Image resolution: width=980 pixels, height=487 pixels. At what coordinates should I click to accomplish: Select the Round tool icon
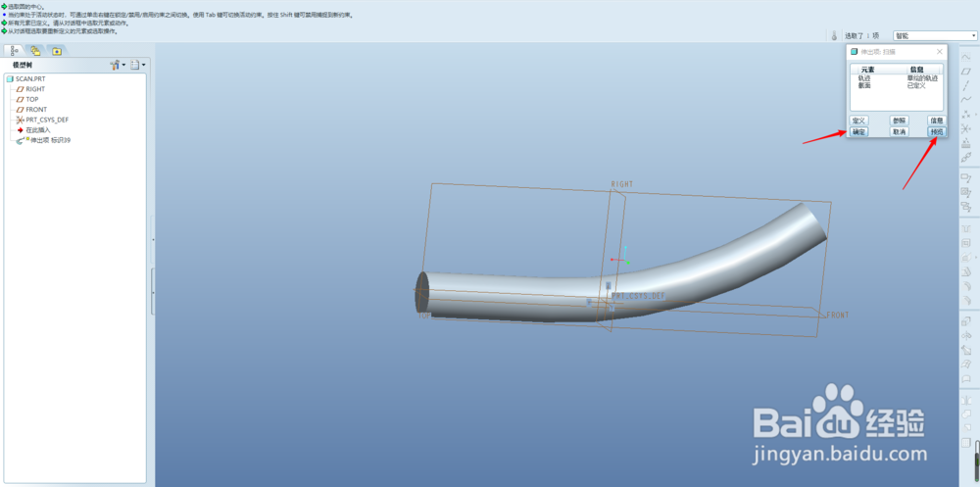point(965,286)
